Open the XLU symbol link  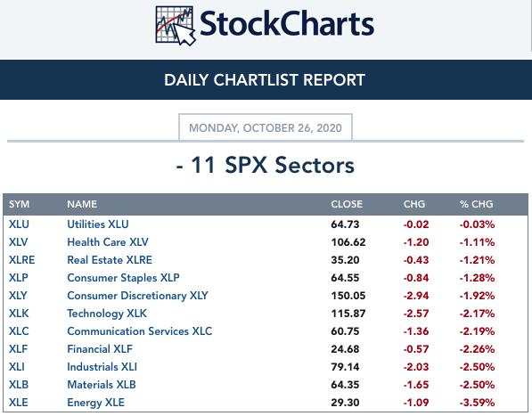coord(19,224)
